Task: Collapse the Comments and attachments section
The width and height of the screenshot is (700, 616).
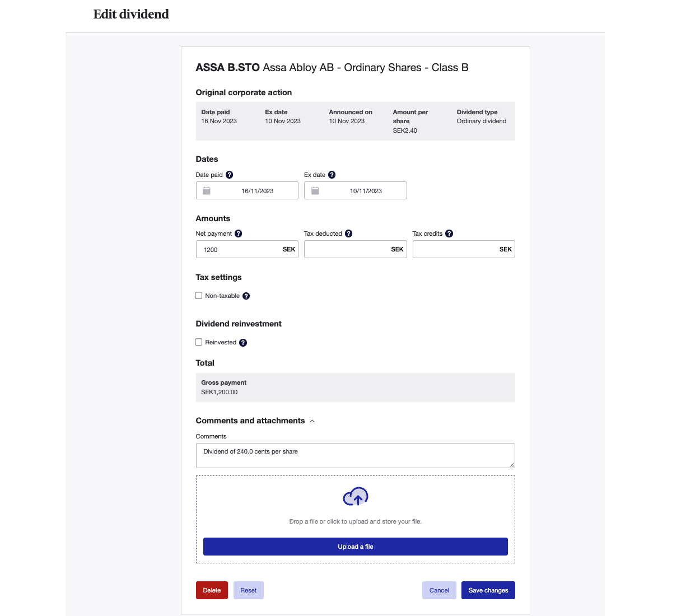Action: click(312, 421)
